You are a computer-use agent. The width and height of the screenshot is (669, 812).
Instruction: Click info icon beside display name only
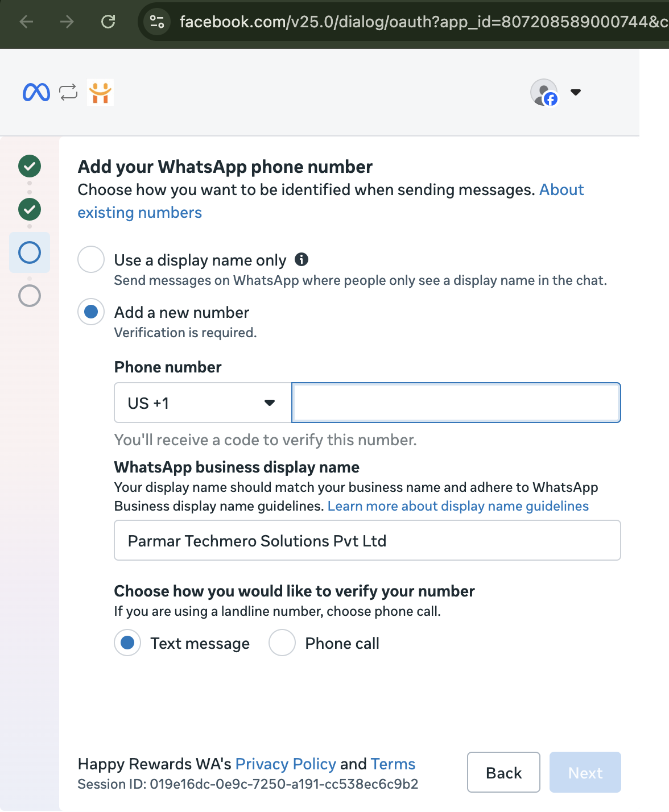[x=302, y=259]
